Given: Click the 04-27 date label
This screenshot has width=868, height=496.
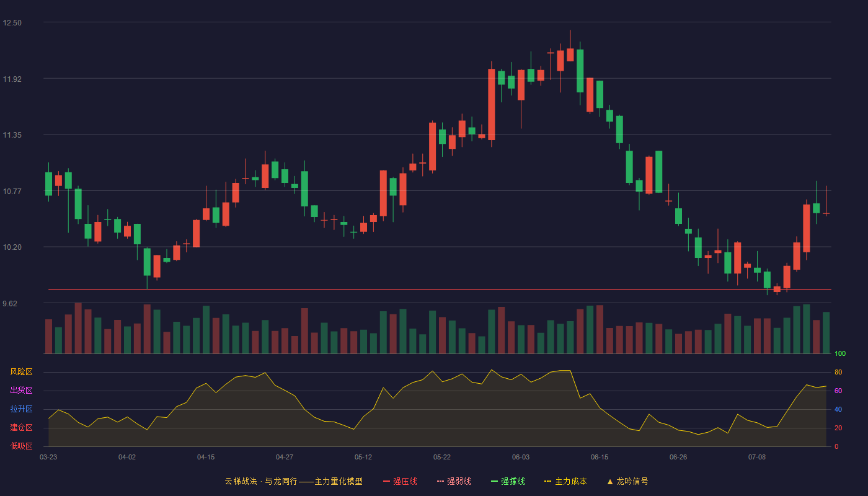Looking at the screenshot, I should [285, 457].
